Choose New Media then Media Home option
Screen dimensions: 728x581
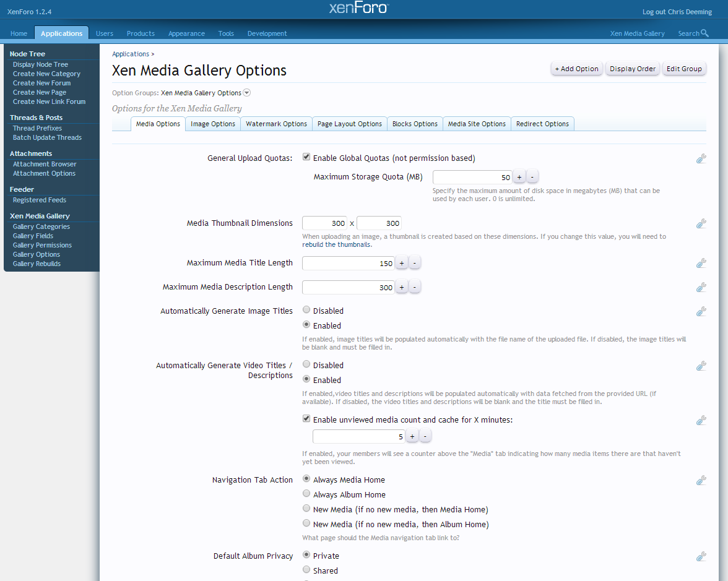pos(306,508)
